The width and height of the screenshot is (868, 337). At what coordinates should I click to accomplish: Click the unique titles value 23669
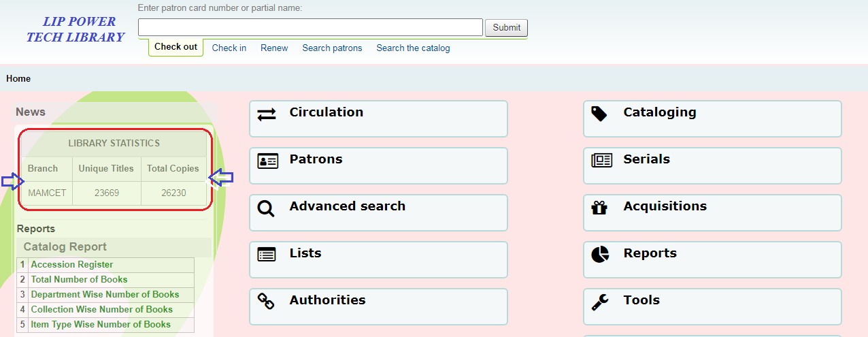[x=107, y=193]
